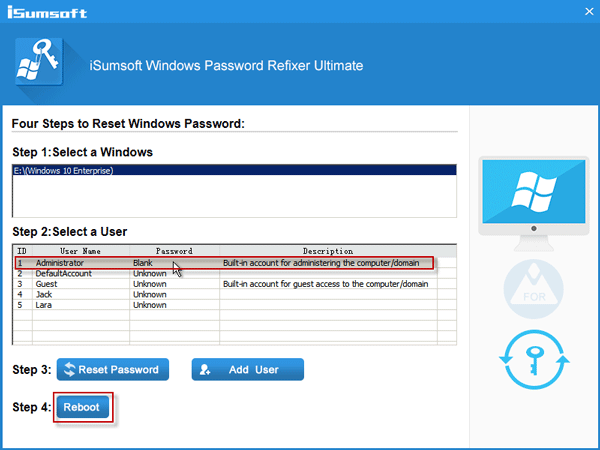The width and height of the screenshot is (600, 450).
Task: Click the User Name column header
Action: (x=81, y=251)
